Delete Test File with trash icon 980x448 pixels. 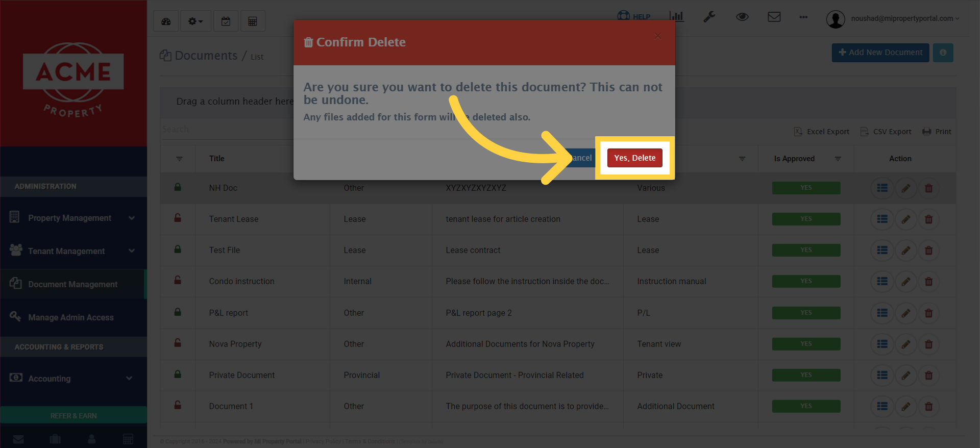tap(928, 251)
